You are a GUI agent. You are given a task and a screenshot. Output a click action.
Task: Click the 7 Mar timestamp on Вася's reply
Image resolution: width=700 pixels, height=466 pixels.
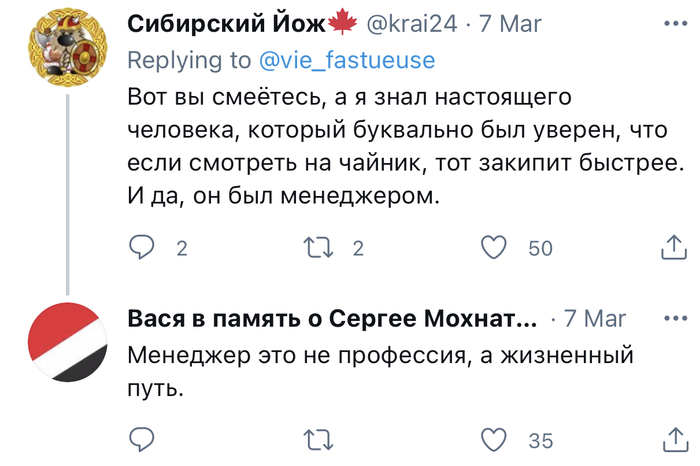pyautogui.click(x=595, y=318)
